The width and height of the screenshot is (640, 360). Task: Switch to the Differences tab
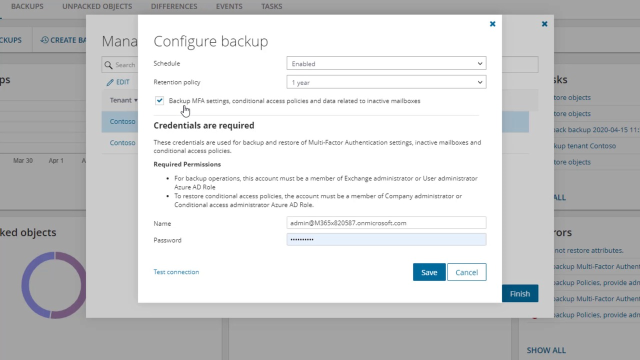tap(174, 7)
